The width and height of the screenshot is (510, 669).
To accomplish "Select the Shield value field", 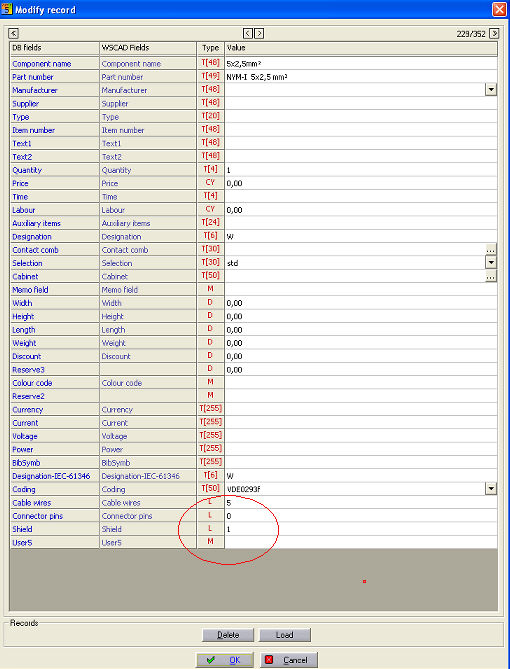I will (x=361, y=529).
